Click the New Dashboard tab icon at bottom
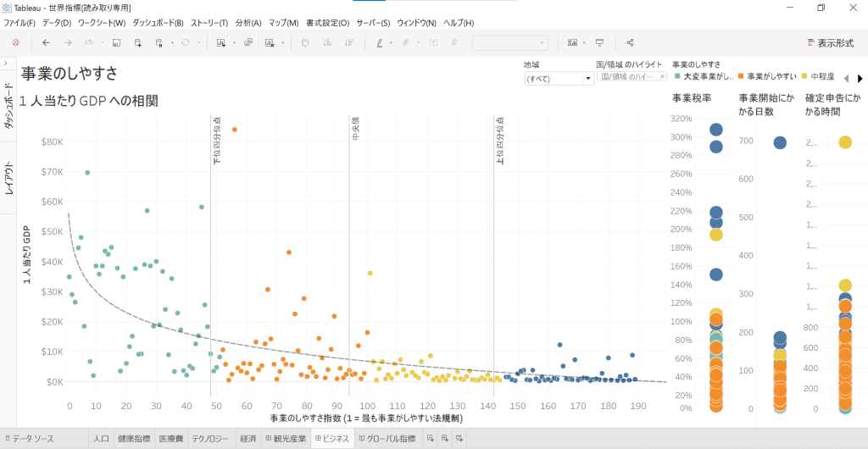Viewport: 868px width, 449px height. pos(444,439)
